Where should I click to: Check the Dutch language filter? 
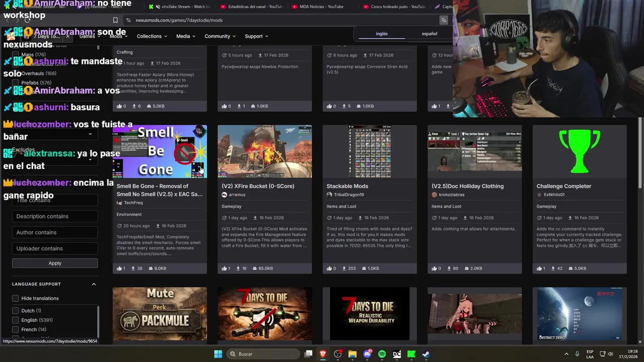pos(15,311)
